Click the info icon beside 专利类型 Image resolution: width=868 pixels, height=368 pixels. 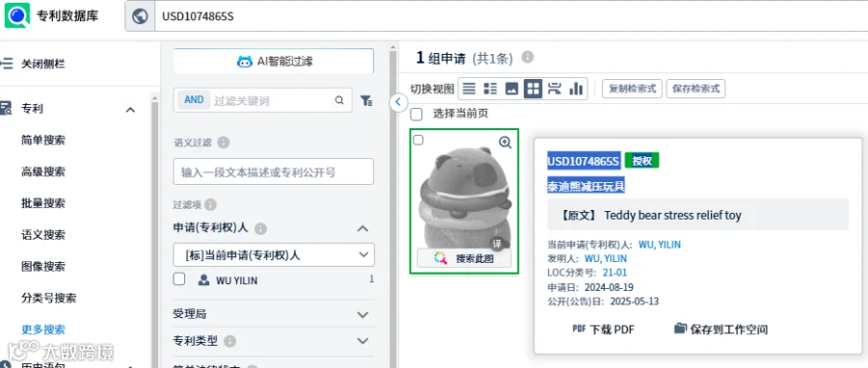pos(231,341)
